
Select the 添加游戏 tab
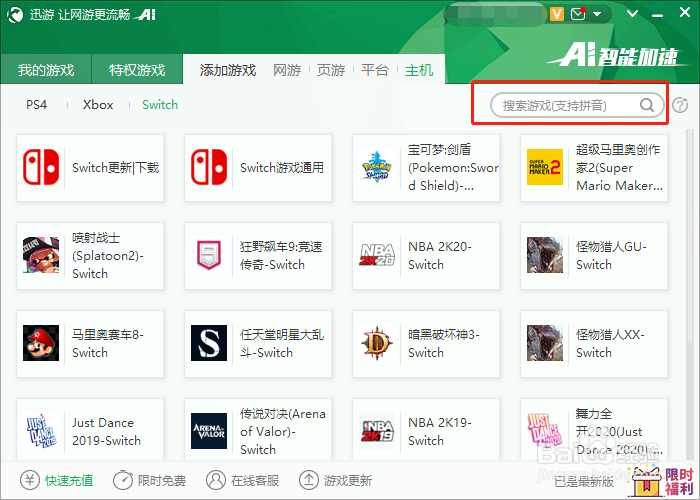(x=228, y=70)
